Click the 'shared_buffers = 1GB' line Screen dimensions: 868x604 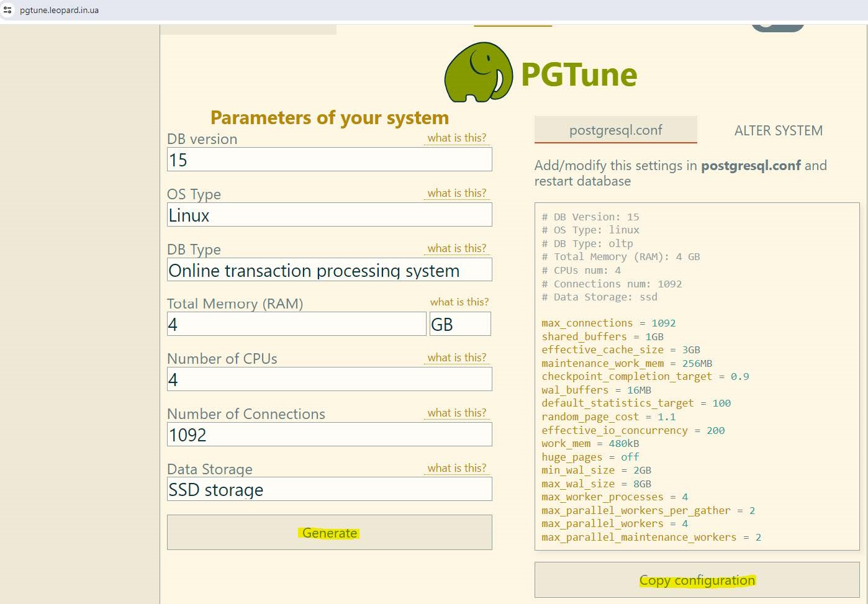[602, 336]
